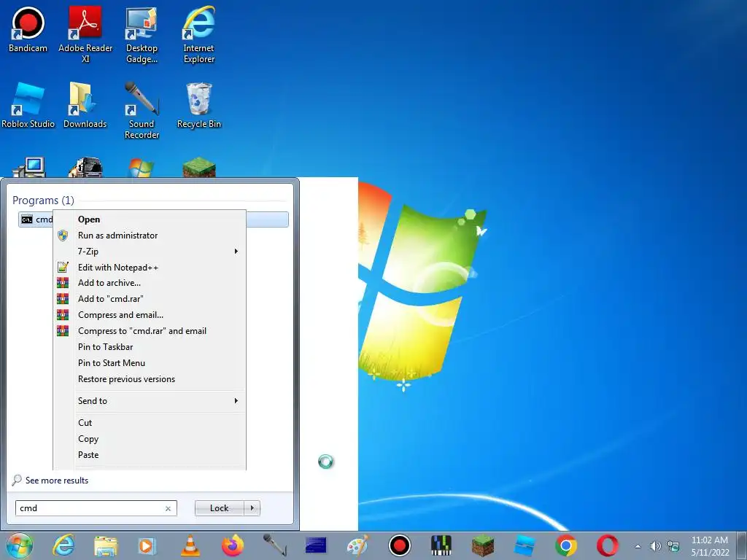Viewport: 747px width, 560px height.
Task: Open the volume speaker tray icon
Action: coord(656,546)
